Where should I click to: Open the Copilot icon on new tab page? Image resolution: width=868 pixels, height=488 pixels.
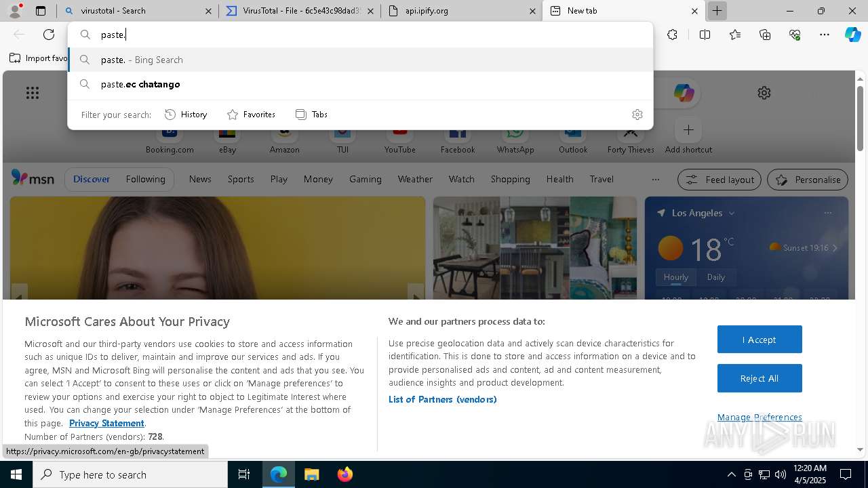[684, 93]
